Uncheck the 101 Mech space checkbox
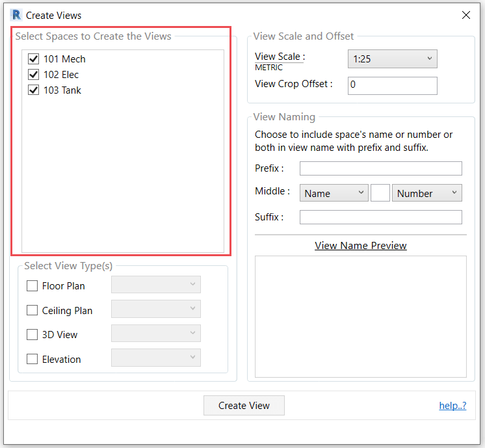485x448 pixels. [34, 59]
